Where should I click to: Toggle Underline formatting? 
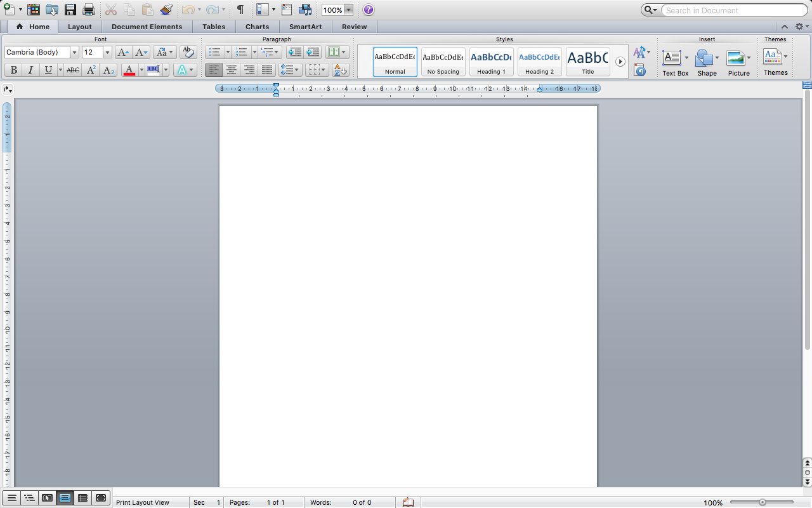pos(48,70)
